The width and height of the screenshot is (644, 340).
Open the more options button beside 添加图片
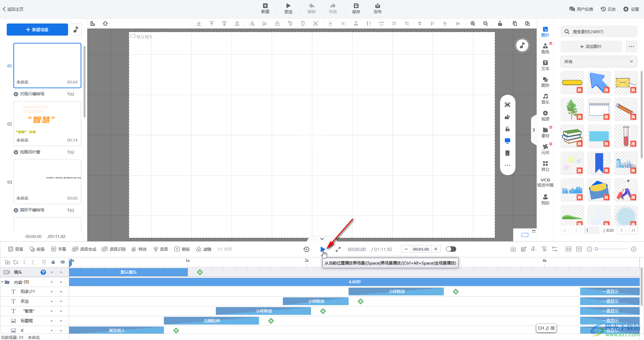click(x=631, y=47)
